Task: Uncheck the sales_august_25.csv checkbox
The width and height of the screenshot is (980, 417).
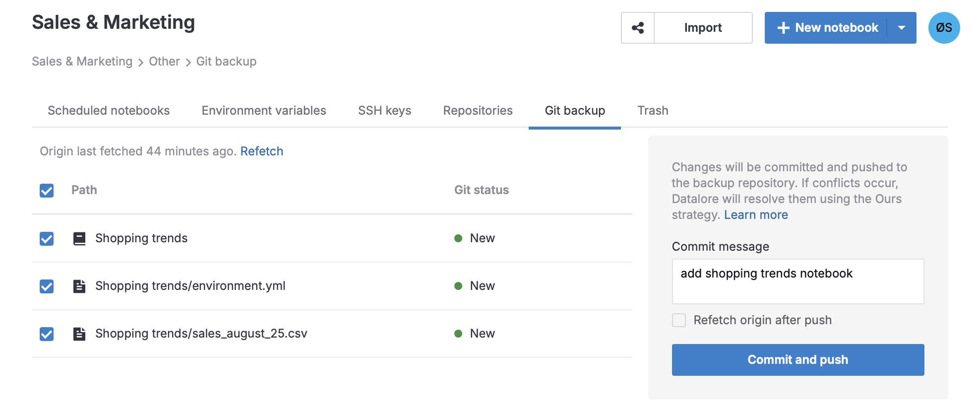Action: 47,334
